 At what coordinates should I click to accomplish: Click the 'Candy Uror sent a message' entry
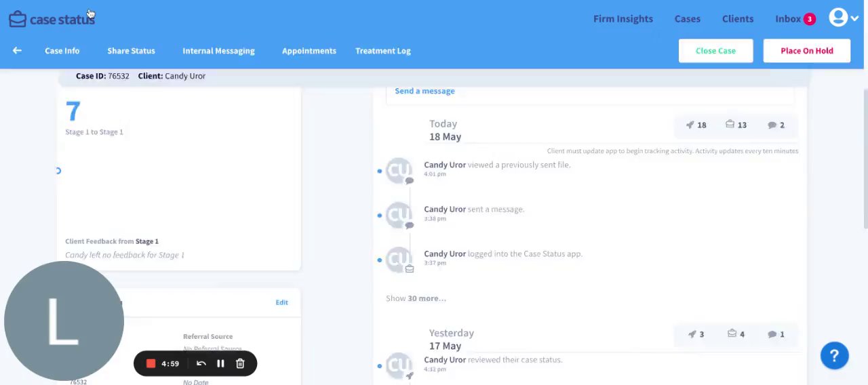coord(474,209)
